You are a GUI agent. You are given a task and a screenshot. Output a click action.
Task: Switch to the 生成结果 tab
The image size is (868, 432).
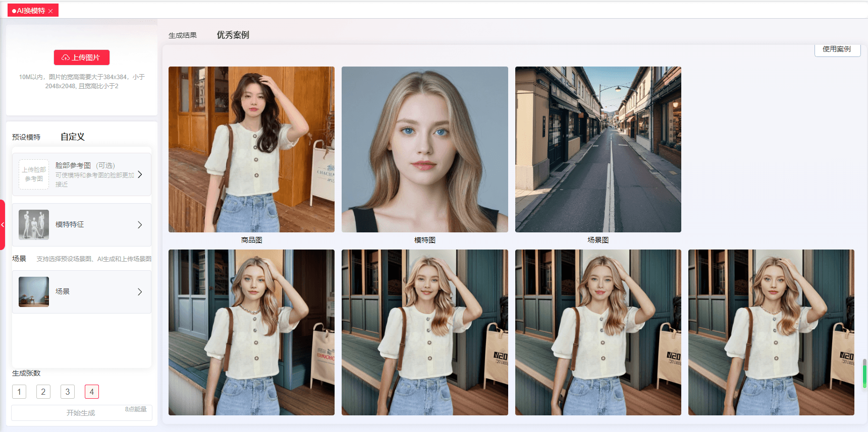click(183, 35)
